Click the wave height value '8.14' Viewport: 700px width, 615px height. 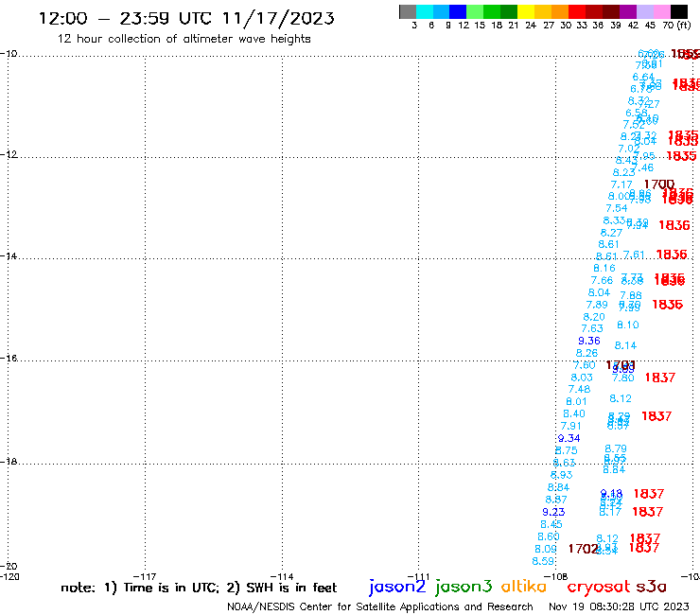coord(625,345)
